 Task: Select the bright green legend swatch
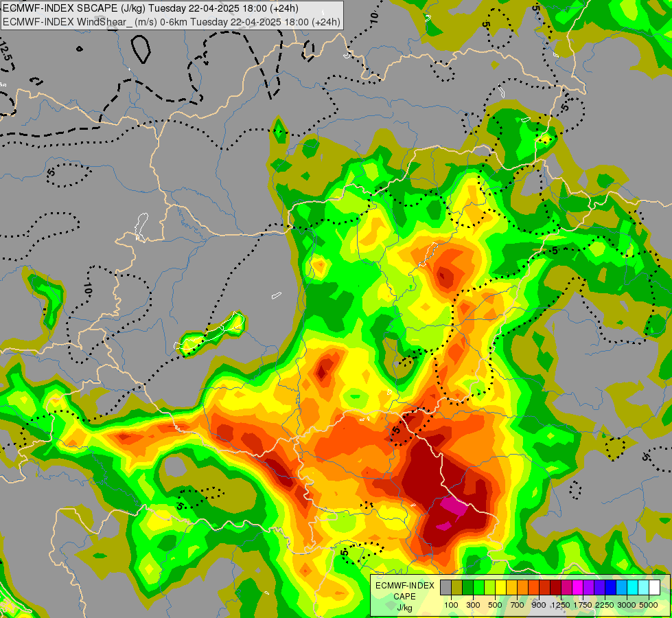tap(479, 587)
